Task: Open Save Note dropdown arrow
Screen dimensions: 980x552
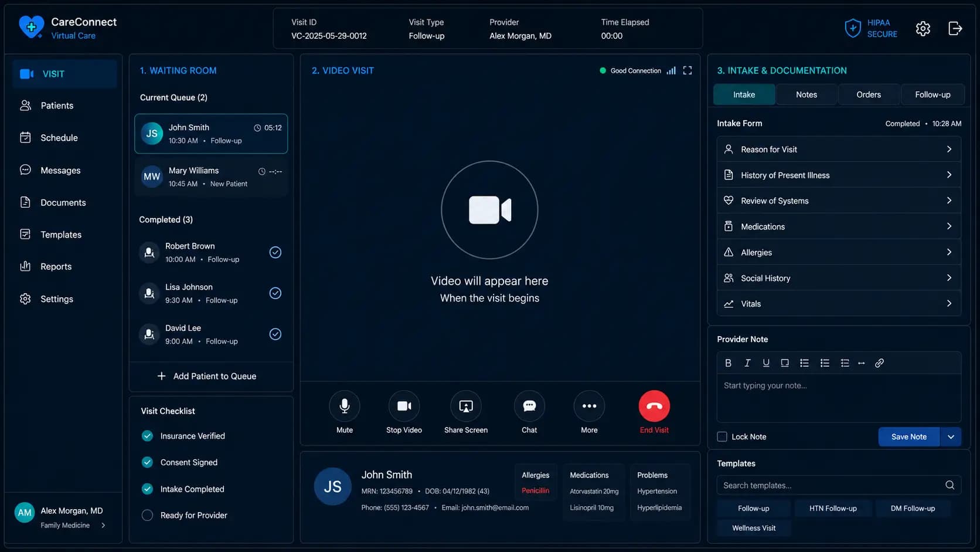Action: click(x=951, y=436)
